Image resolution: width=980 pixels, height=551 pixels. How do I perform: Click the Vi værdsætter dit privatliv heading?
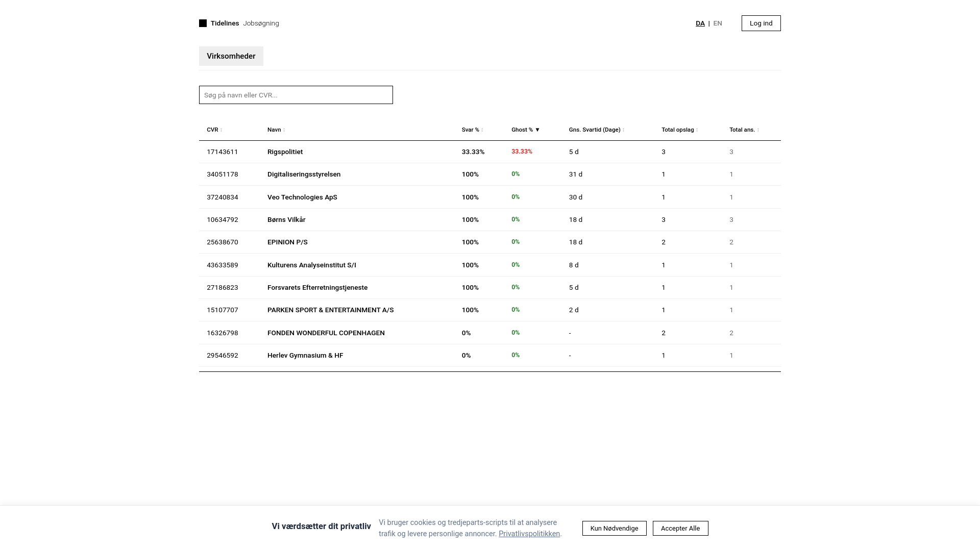tap(322, 527)
